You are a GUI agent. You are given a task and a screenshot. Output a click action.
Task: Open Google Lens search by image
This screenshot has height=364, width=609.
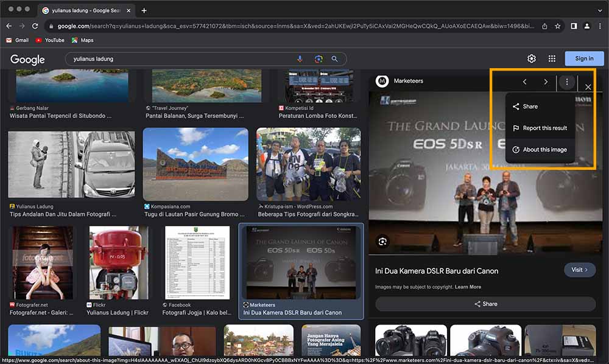tap(317, 59)
